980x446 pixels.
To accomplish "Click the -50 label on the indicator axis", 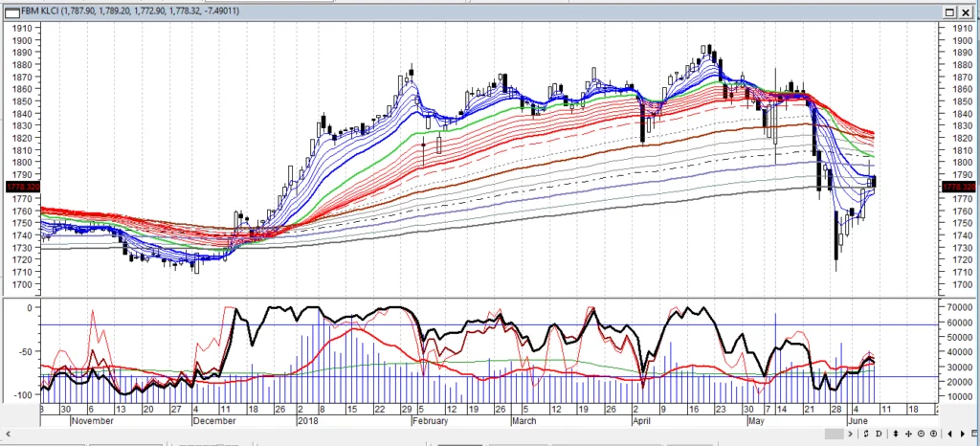I will click(x=24, y=352).
